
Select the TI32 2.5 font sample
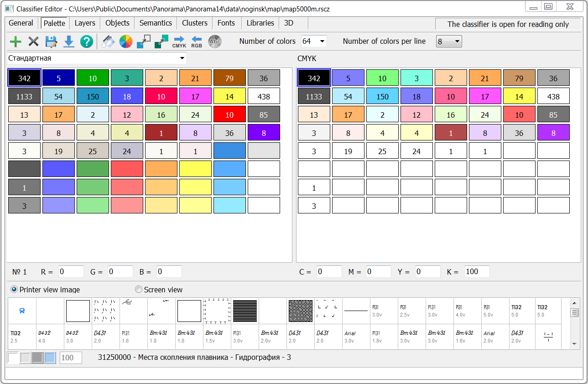tap(22, 337)
